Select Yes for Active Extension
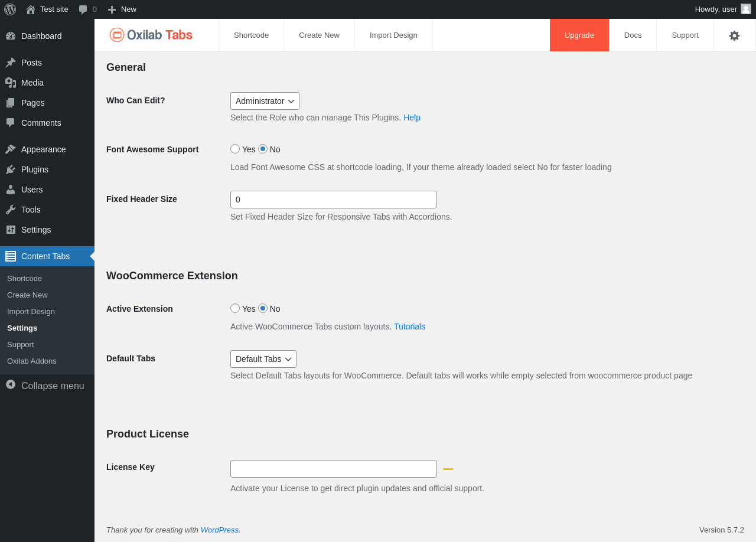This screenshot has width=756, height=542. point(235,308)
